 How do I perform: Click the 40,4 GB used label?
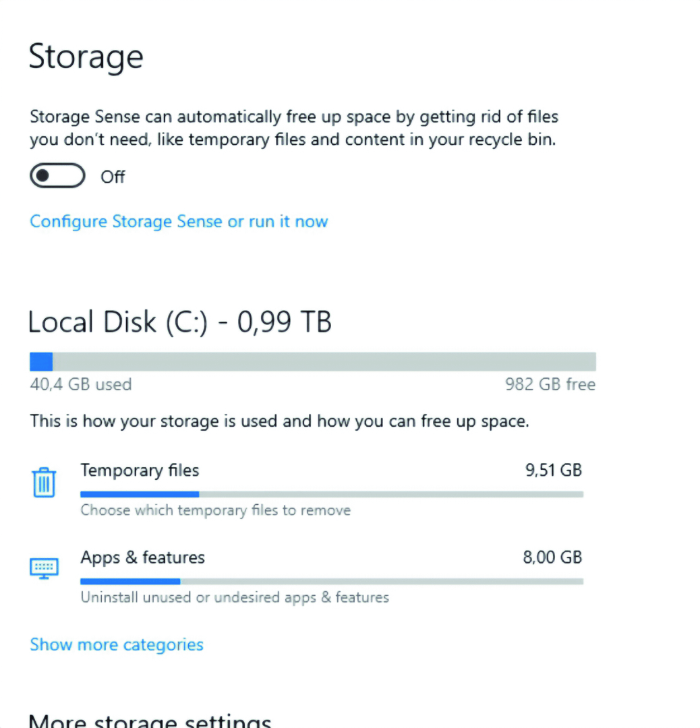point(81,385)
